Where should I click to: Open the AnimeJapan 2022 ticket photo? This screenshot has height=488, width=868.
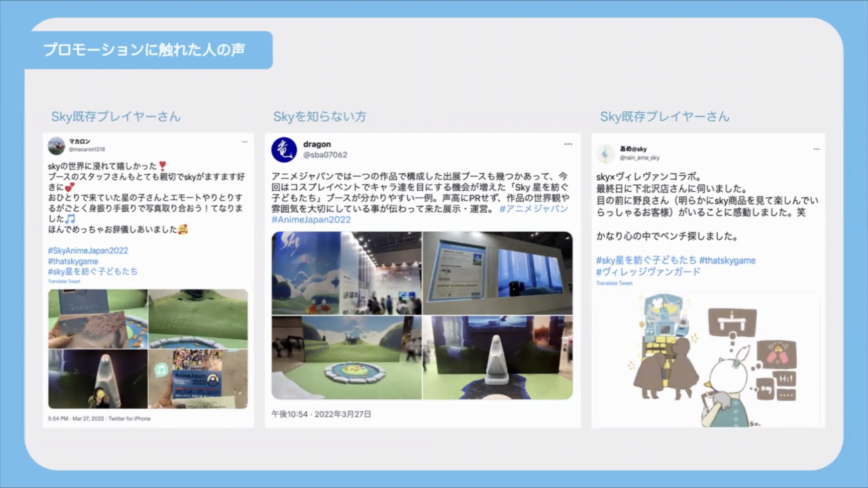pos(198,380)
